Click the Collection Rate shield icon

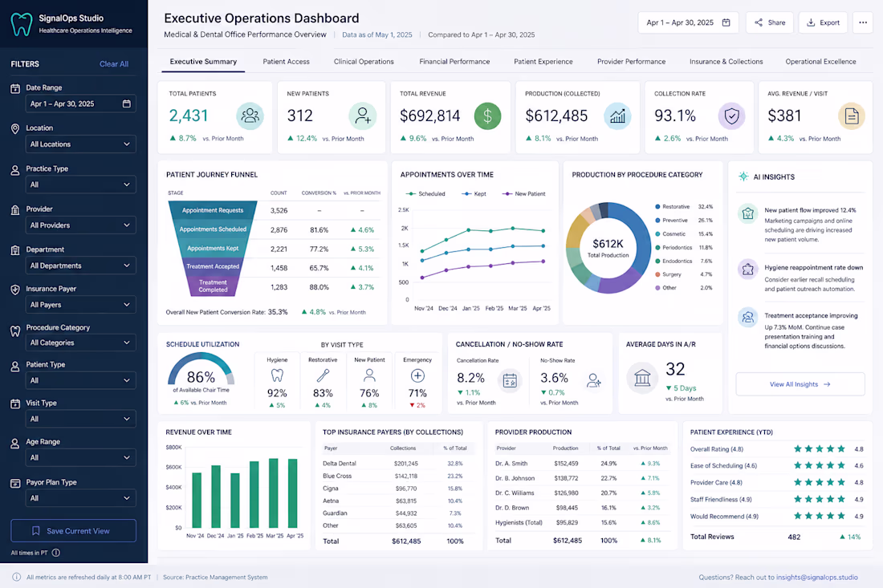[x=731, y=116]
